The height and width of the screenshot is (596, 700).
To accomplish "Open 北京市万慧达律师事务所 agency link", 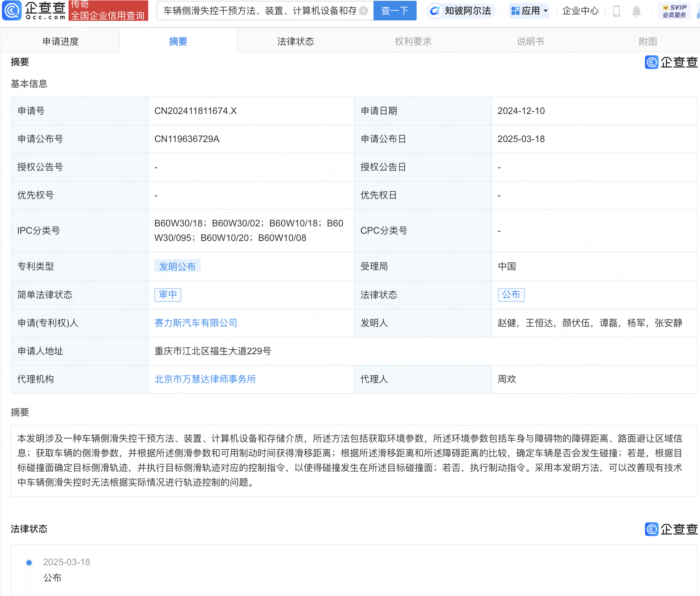I will point(205,379).
